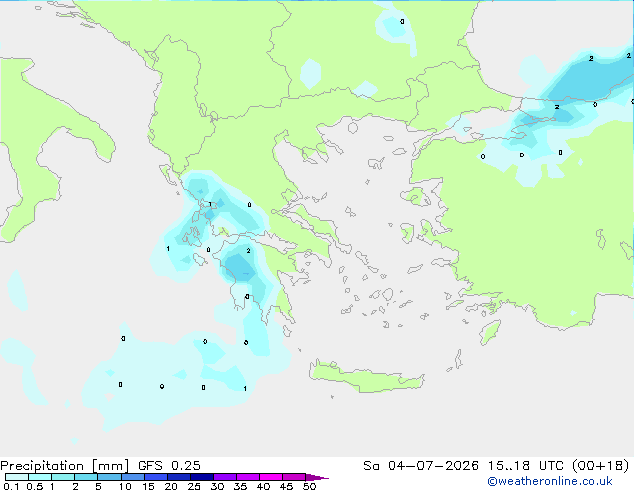Select the 5–10 mm legend color swatch

coord(110,477)
